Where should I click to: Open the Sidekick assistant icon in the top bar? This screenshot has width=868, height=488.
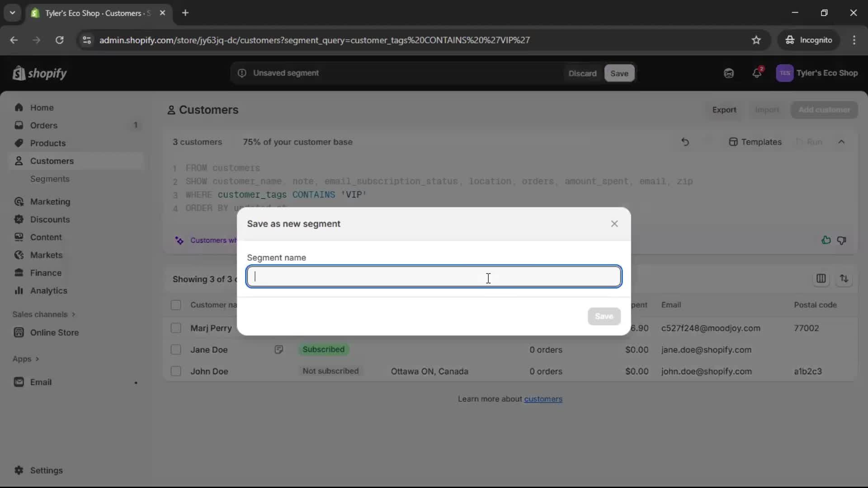(x=729, y=73)
